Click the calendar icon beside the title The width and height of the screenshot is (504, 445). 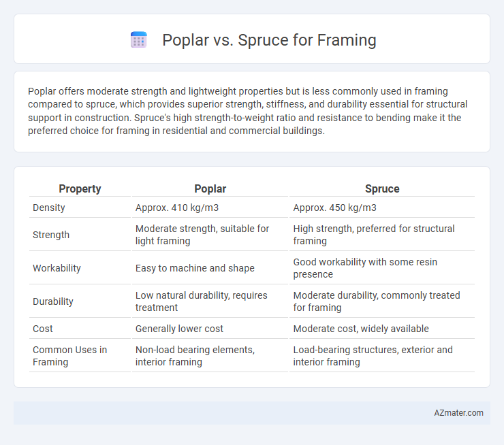pyautogui.click(x=139, y=40)
